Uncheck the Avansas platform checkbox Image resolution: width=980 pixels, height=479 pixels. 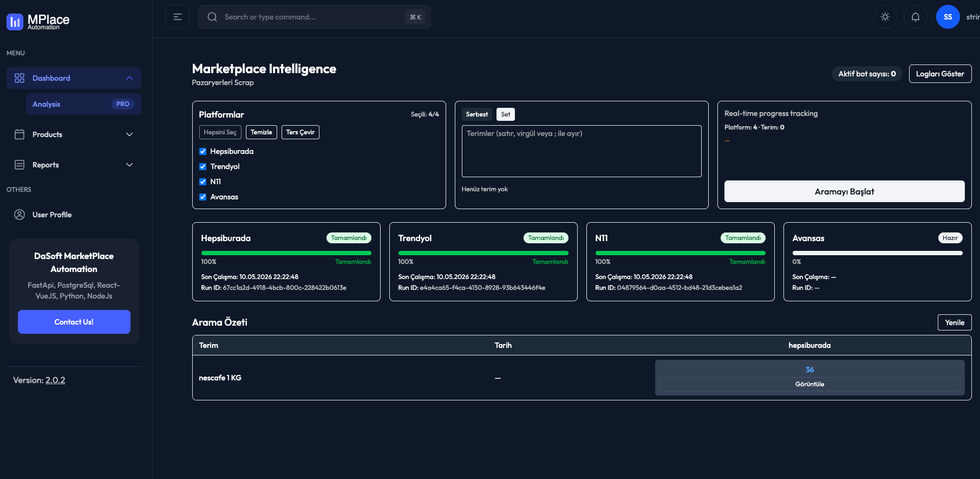point(202,197)
